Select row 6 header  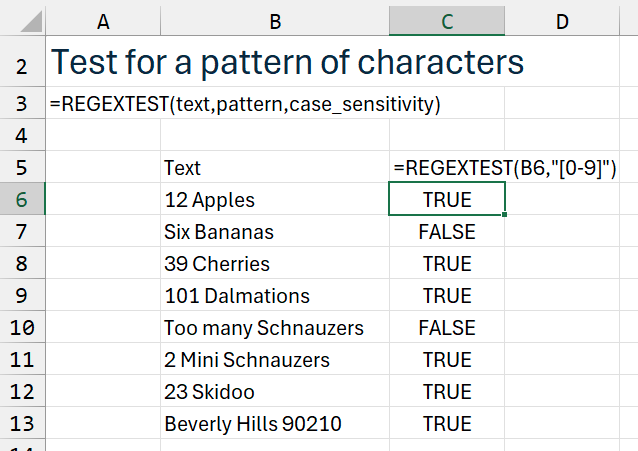(x=23, y=200)
